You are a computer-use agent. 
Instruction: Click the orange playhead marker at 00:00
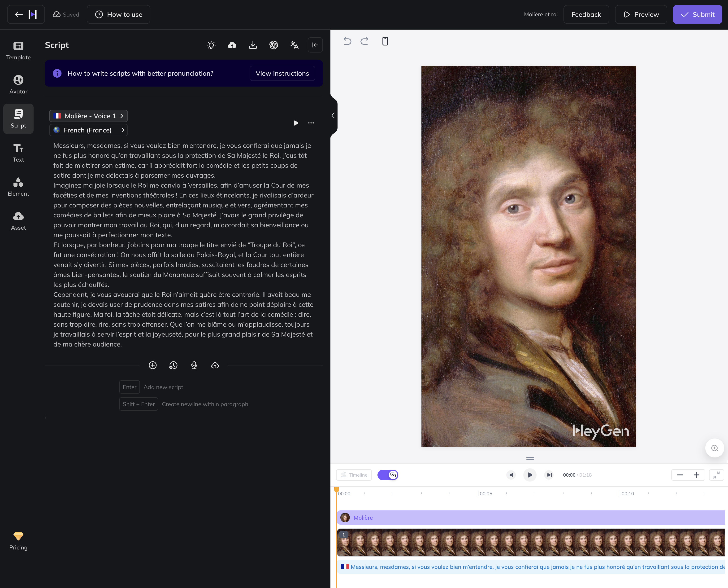pyautogui.click(x=336, y=489)
